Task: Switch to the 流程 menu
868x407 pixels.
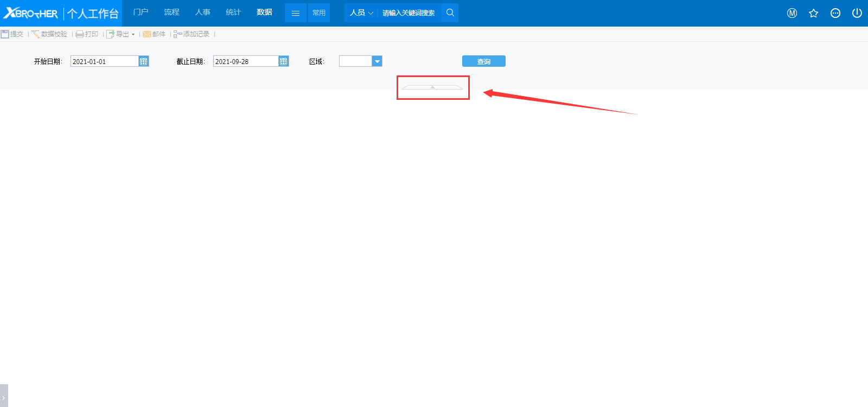Action: [x=171, y=12]
